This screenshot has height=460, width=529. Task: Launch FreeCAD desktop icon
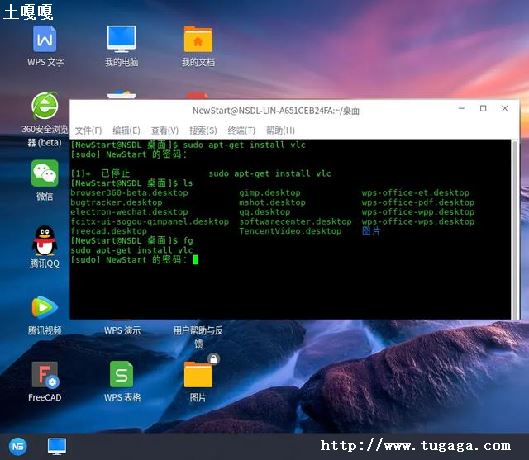[x=45, y=375]
